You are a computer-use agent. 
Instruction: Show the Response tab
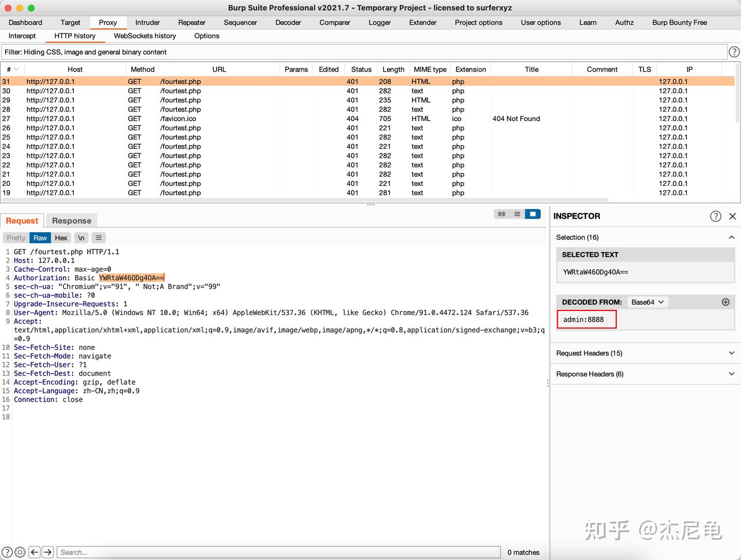pos(72,221)
